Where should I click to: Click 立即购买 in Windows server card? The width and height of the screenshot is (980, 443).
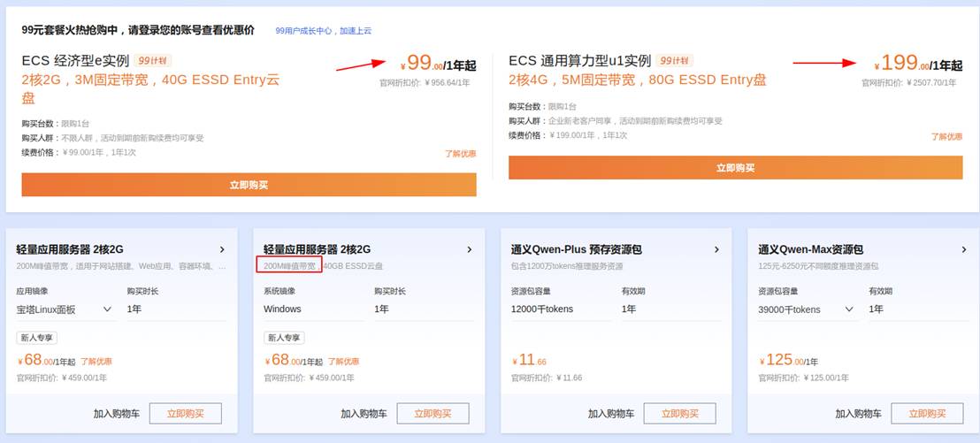point(433,414)
